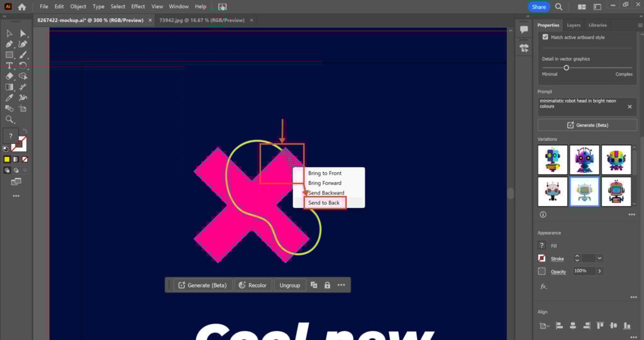Open the Object menu
The height and width of the screenshot is (340, 644).
78,6
